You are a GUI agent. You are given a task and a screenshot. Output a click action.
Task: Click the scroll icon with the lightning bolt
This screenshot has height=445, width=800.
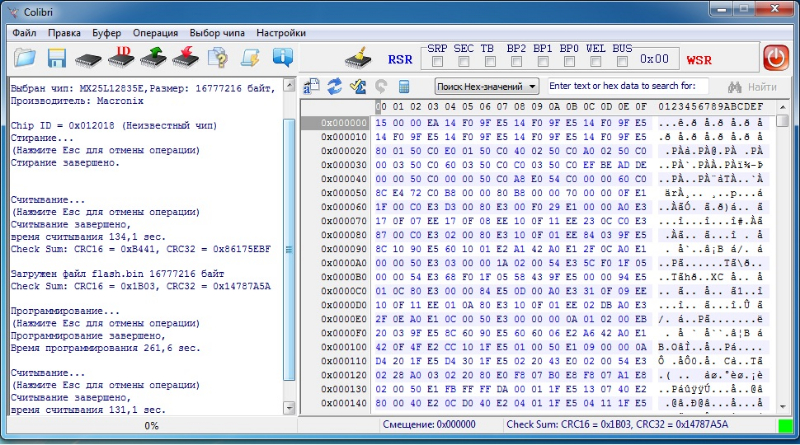251,58
